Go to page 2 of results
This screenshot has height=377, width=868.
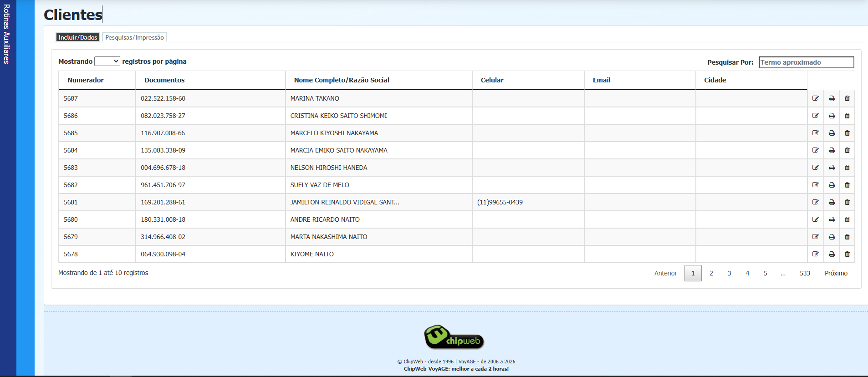(x=711, y=273)
